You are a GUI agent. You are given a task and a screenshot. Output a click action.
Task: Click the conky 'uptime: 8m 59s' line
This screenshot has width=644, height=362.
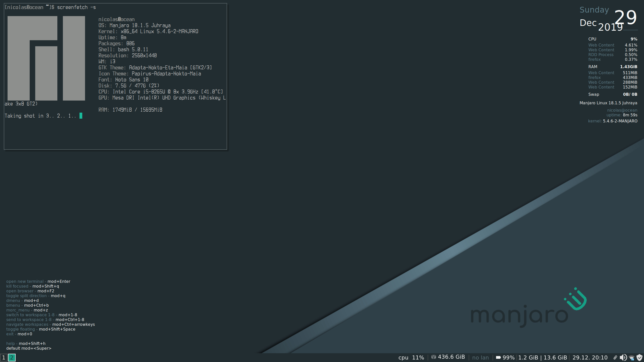click(x=622, y=115)
